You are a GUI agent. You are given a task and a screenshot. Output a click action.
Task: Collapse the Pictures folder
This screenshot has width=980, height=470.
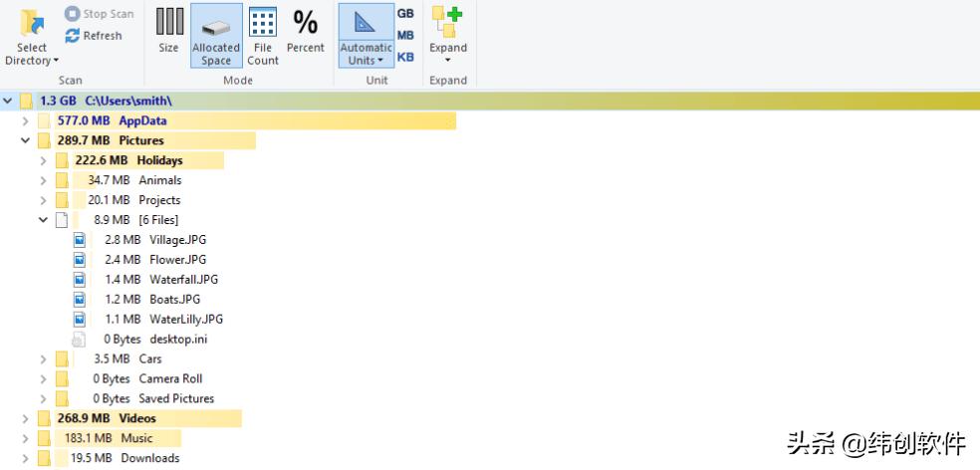(x=25, y=140)
